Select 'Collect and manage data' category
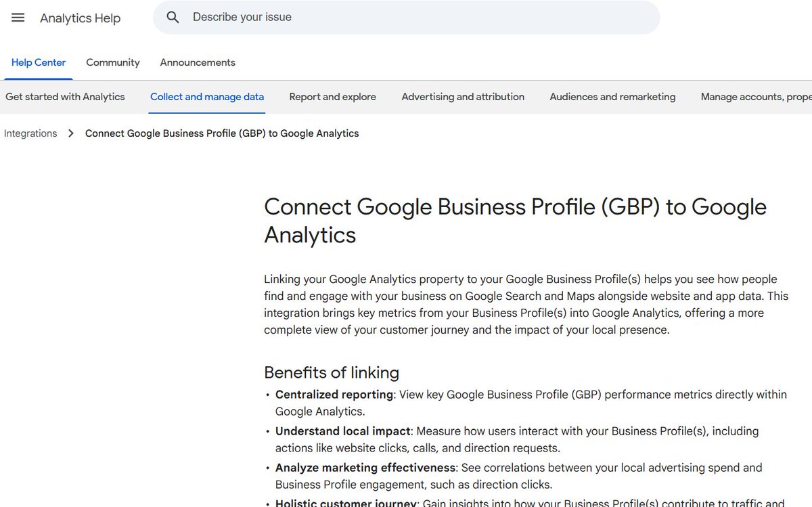Image resolution: width=812 pixels, height=507 pixels. [207, 97]
